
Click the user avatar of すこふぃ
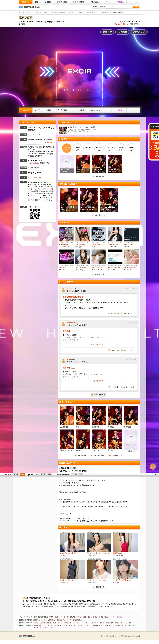(x=64, y=289)
